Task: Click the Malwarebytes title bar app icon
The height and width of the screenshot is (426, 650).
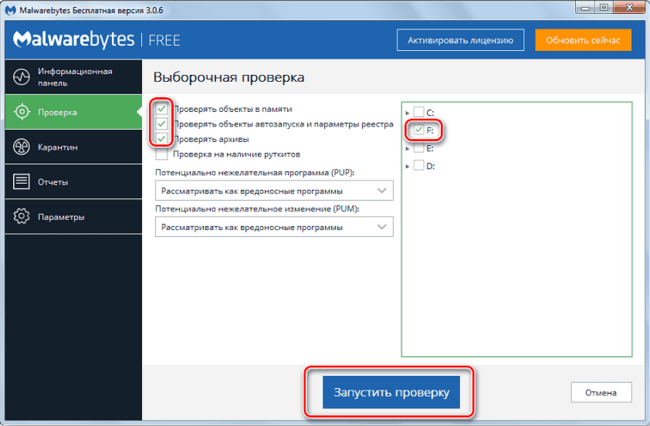Action: point(10,10)
